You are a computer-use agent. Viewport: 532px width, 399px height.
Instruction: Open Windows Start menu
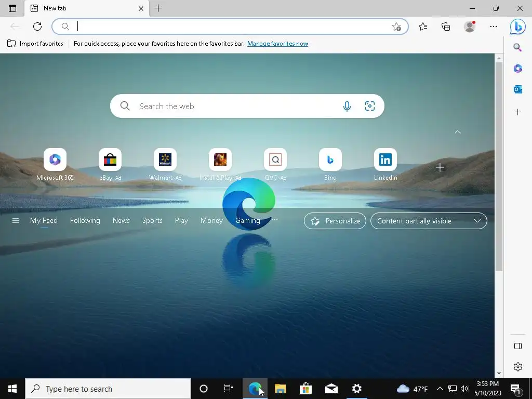12,389
